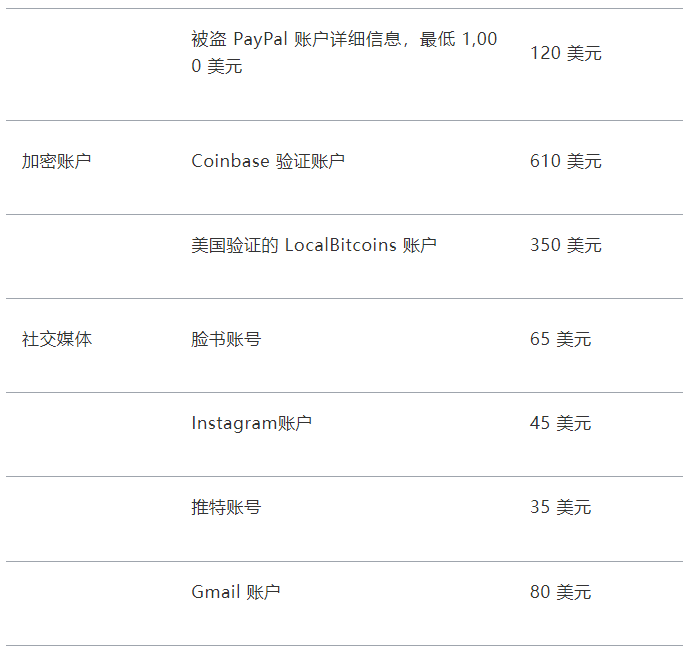Click the 加密账户 category label
The height and width of the screenshot is (647, 692).
[x=56, y=161]
